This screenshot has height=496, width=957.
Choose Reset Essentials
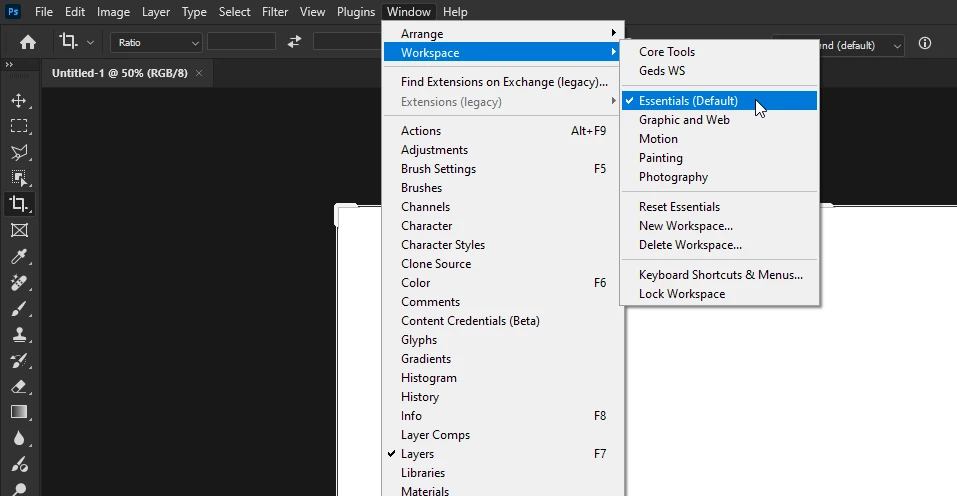coord(719,207)
